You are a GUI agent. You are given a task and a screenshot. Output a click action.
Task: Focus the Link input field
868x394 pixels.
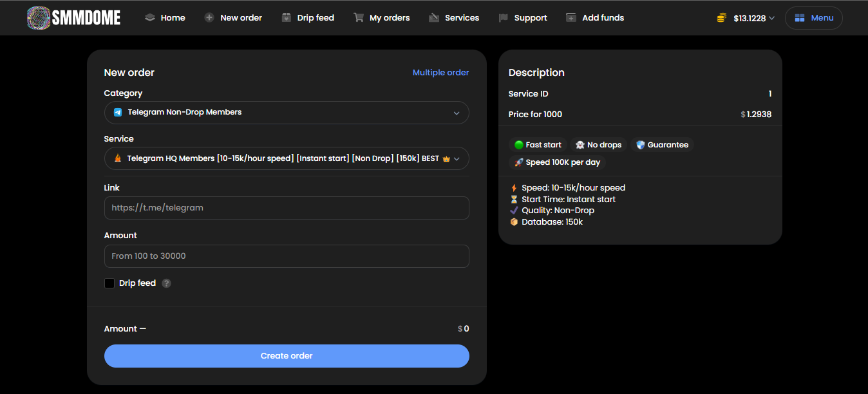pos(287,208)
